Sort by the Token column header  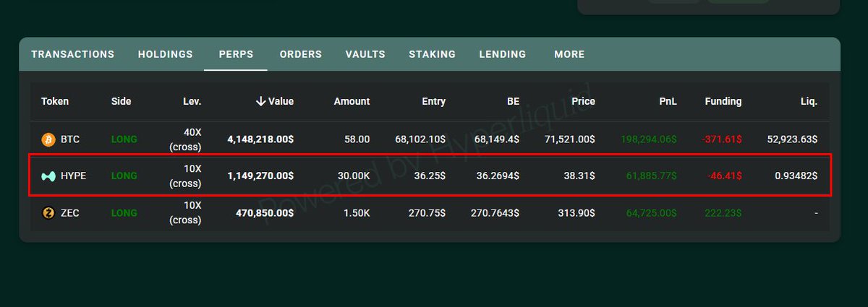pyautogui.click(x=55, y=101)
